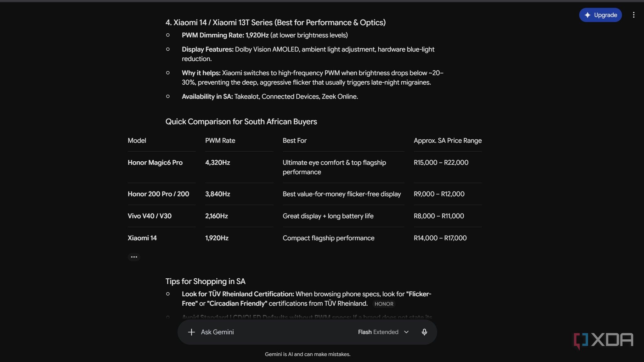Click the R9,000 – R12,000 price cell

(x=439, y=194)
